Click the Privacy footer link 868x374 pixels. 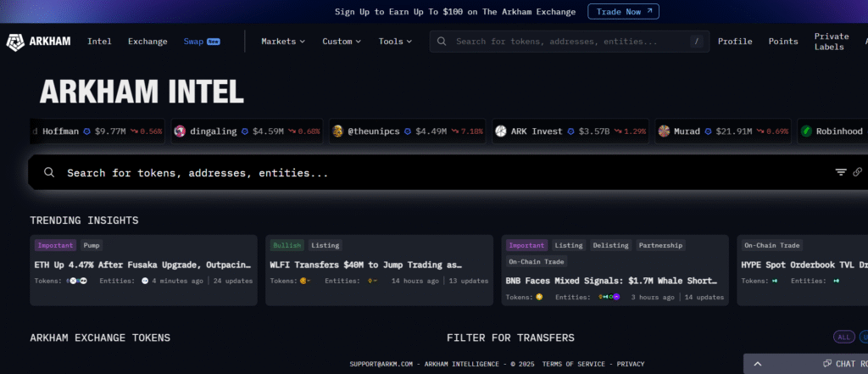pyautogui.click(x=631, y=364)
